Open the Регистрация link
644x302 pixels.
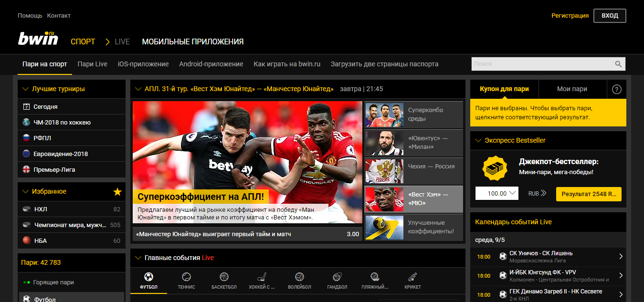(570, 16)
